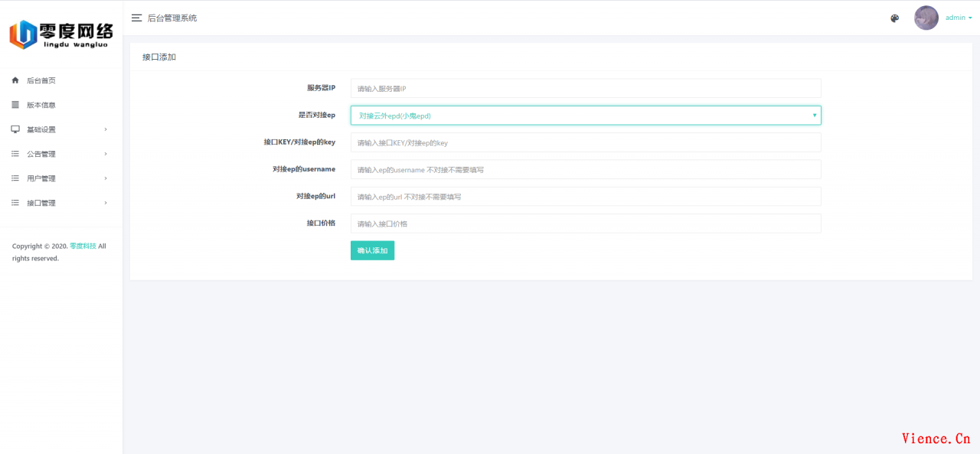Click the 版本信息 list icon
Image resolution: width=980 pixels, height=454 pixels.
pyautogui.click(x=15, y=104)
